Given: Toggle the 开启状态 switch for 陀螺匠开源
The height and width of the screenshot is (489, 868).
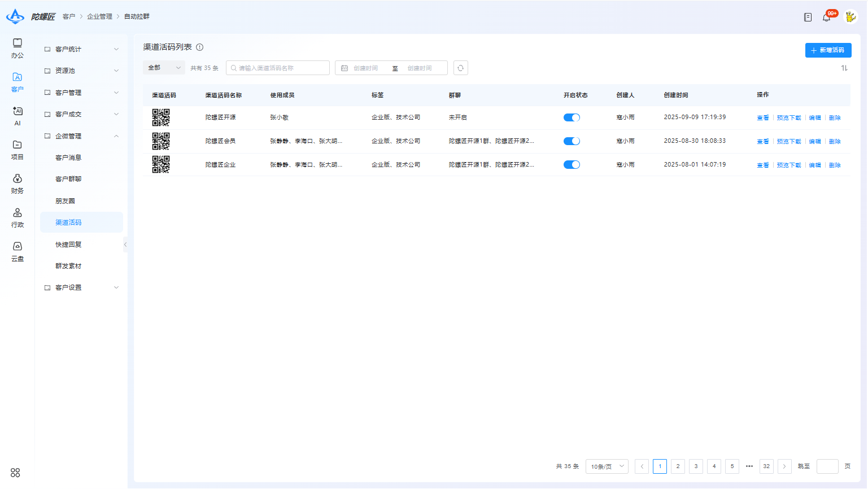Looking at the screenshot, I should click(x=572, y=117).
